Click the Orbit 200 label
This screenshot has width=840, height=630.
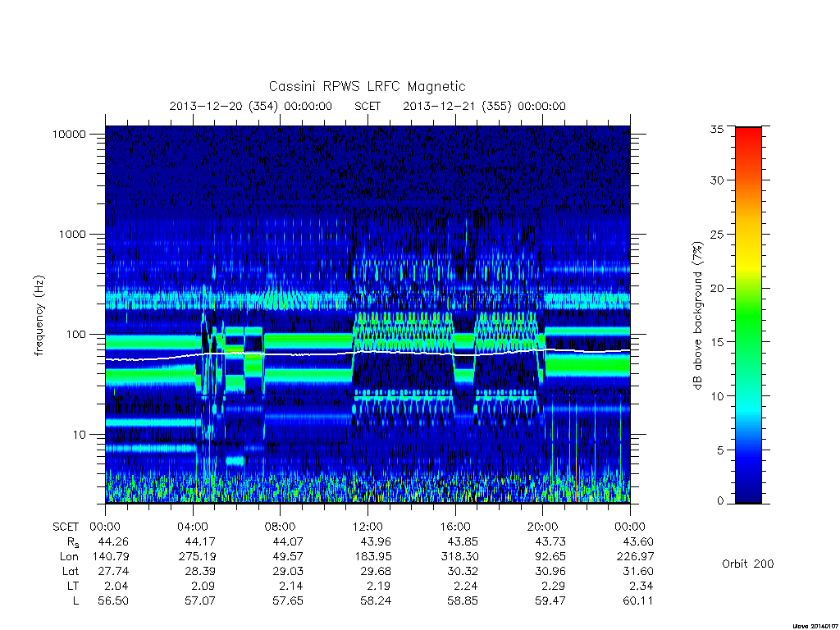coord(748,564)
